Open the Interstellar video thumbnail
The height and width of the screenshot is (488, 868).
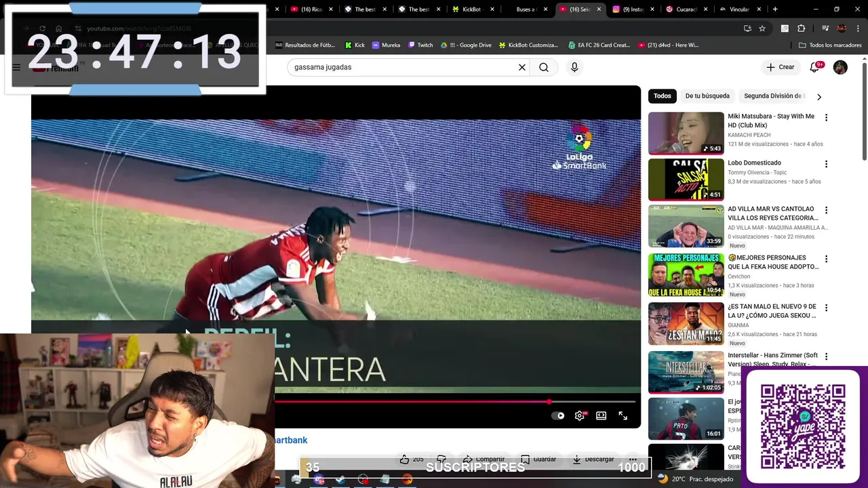pyautogui.click(x=686, y=372)
